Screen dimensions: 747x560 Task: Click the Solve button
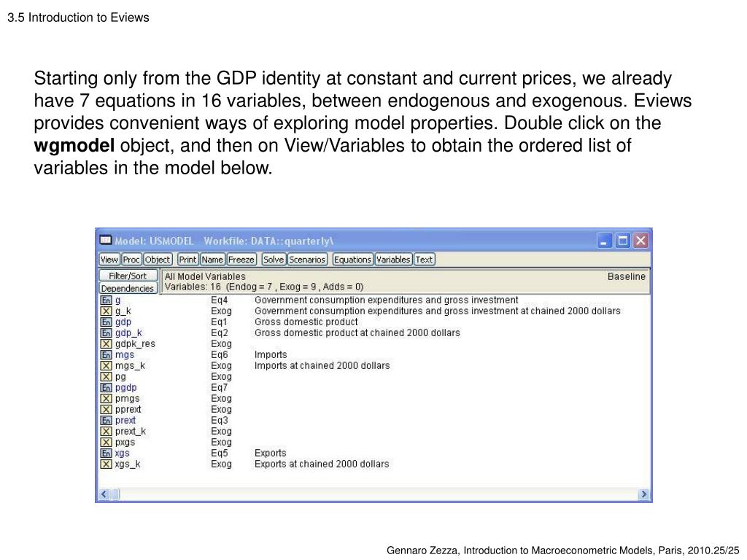coord(274,260)
